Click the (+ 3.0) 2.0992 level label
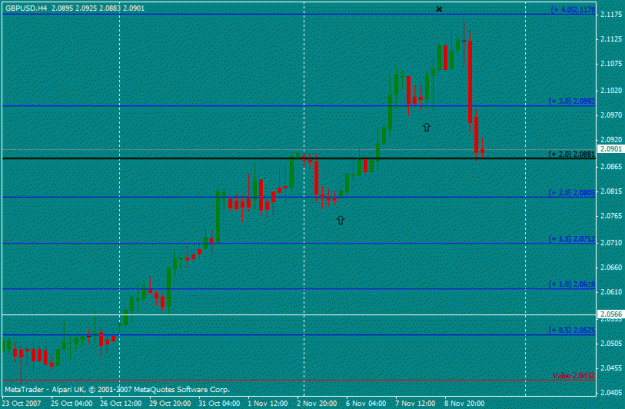Image resolution: width=625 pixels, height=409 pixels. [x=572, y=101]
